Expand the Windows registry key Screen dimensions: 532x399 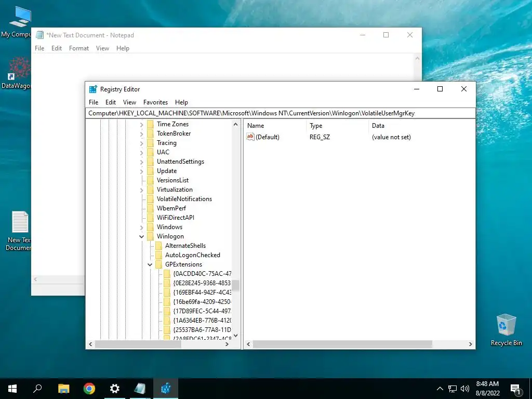[141, 228]
